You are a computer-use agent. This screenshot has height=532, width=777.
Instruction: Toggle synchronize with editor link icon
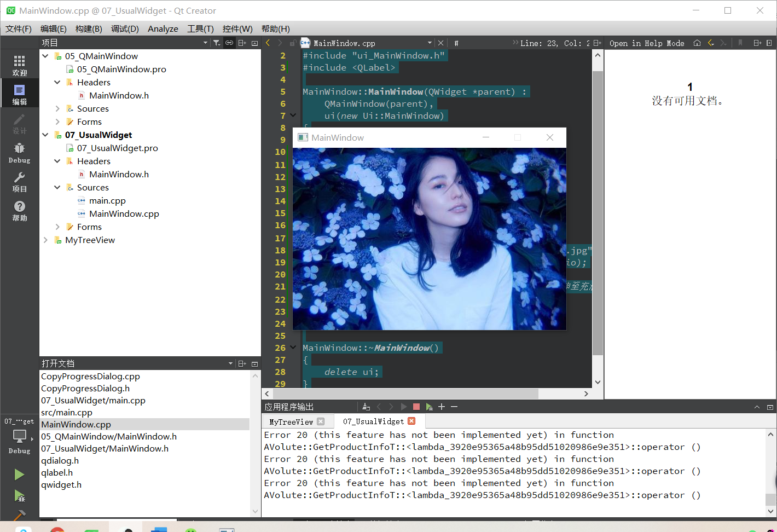229,43
